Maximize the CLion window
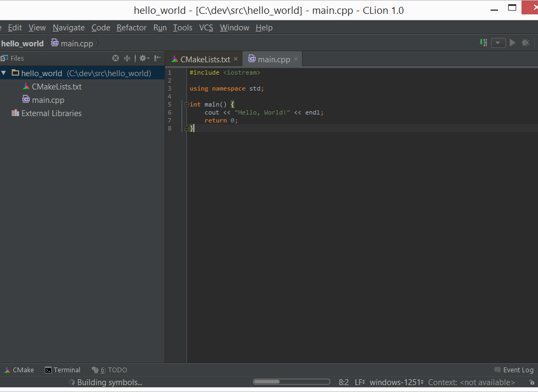Image resolution: width=538 pixels, height=392 pixels. pyautogui.click(x=512, y=8)
